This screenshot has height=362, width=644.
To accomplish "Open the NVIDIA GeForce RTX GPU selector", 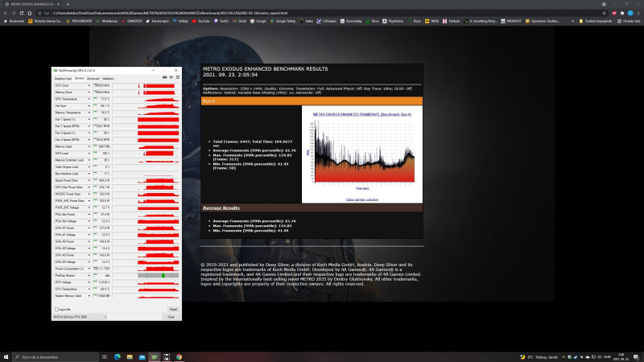I will coord(80,317).
